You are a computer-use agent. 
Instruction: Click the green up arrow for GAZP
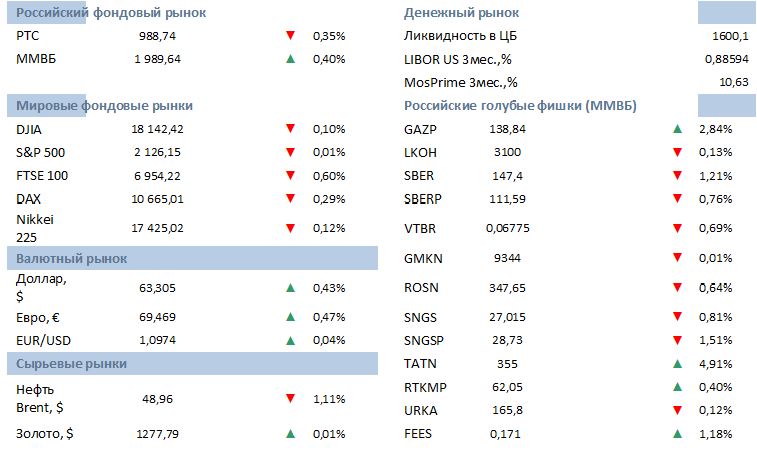click(x=677, y=129)
